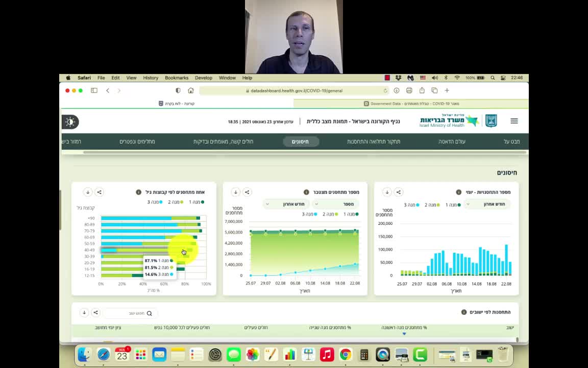Viewport: 588px width, 368px height.
Task: Open the hamburger menu beside Ministry logo
Action: pos(514,121)
